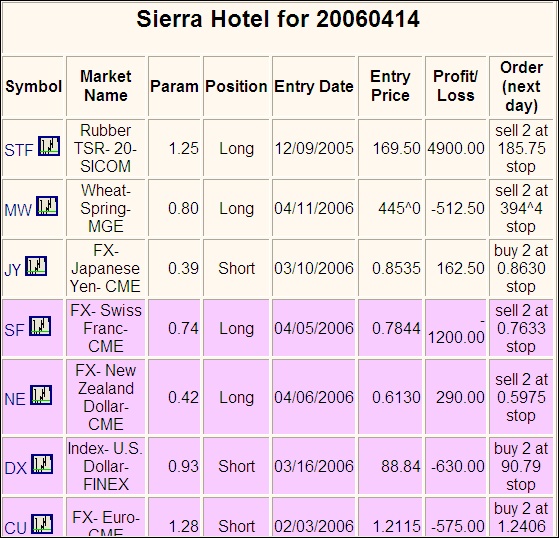Follow the STF symbol link
This screenshot has width=559, height=538.
[x=19, y=150]
